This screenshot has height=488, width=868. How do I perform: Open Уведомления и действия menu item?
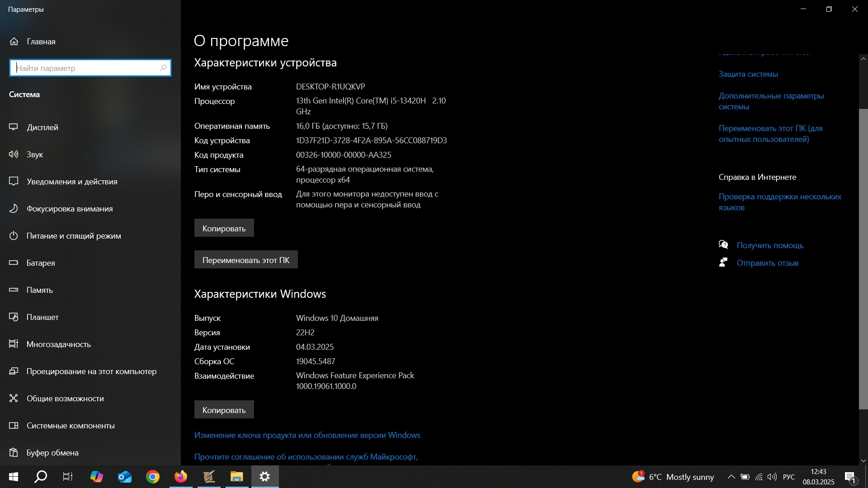tap(72, 182)
